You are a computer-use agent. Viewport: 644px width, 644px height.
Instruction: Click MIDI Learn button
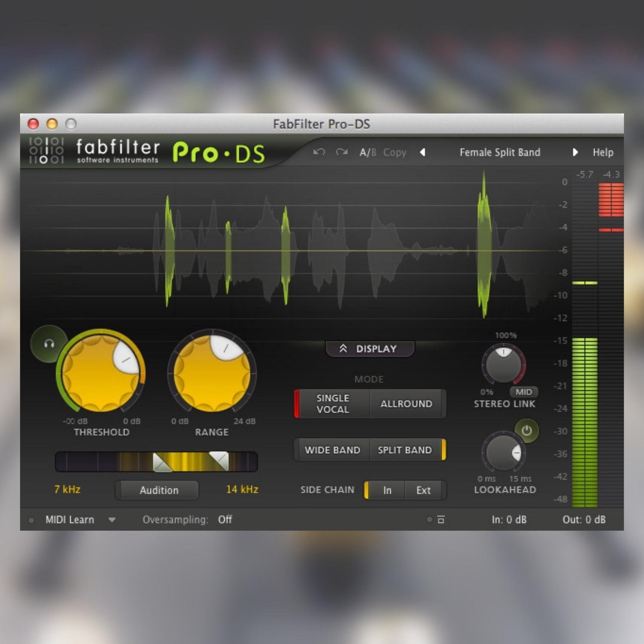(70, 520)
